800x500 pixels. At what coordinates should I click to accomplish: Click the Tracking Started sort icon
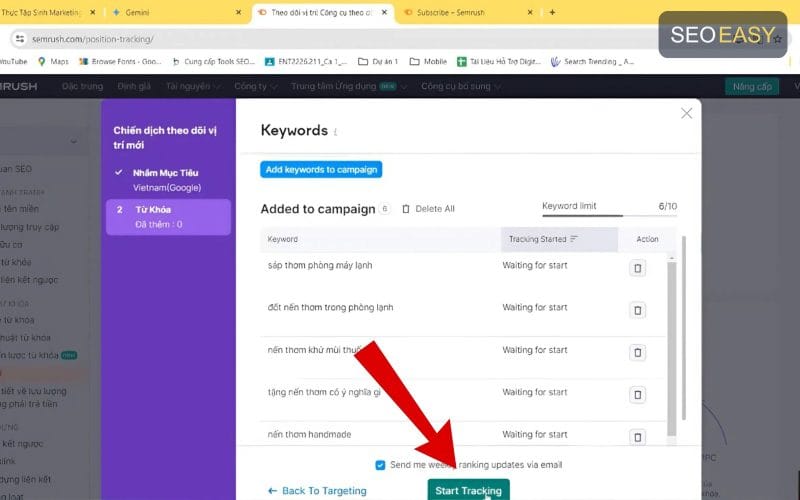click(x=574, y=239)
